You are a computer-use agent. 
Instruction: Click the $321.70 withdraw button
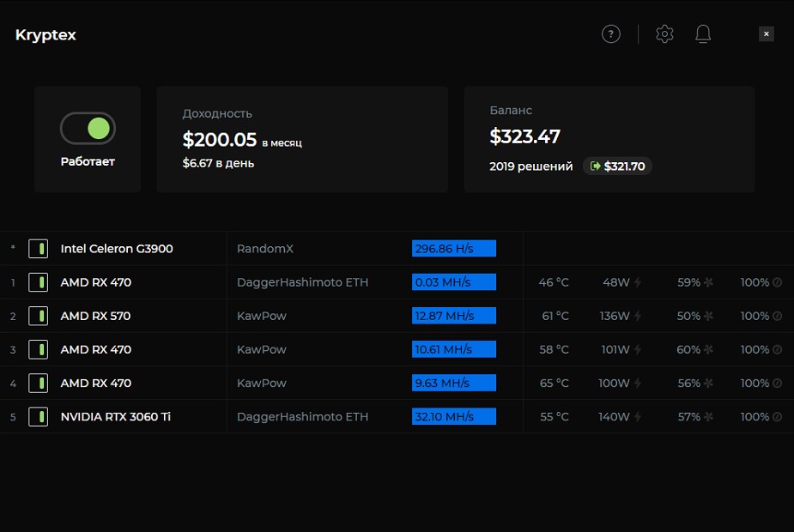tap(617, 166)
